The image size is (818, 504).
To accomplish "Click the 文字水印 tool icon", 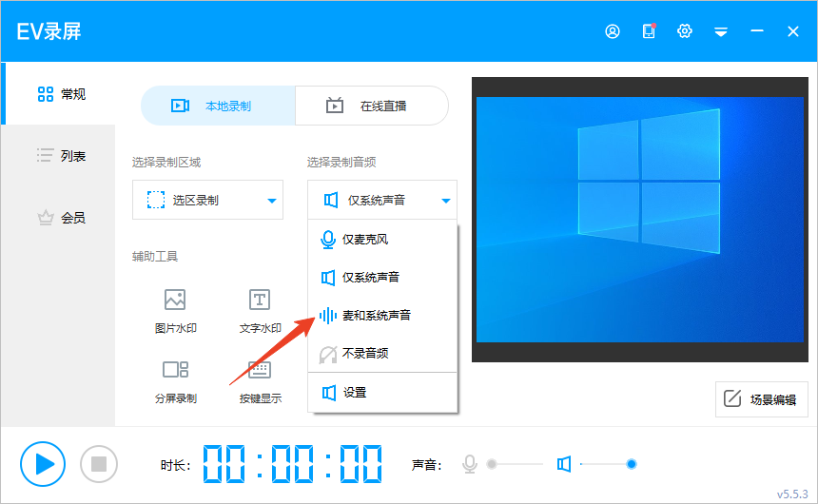I will [260, 300].
